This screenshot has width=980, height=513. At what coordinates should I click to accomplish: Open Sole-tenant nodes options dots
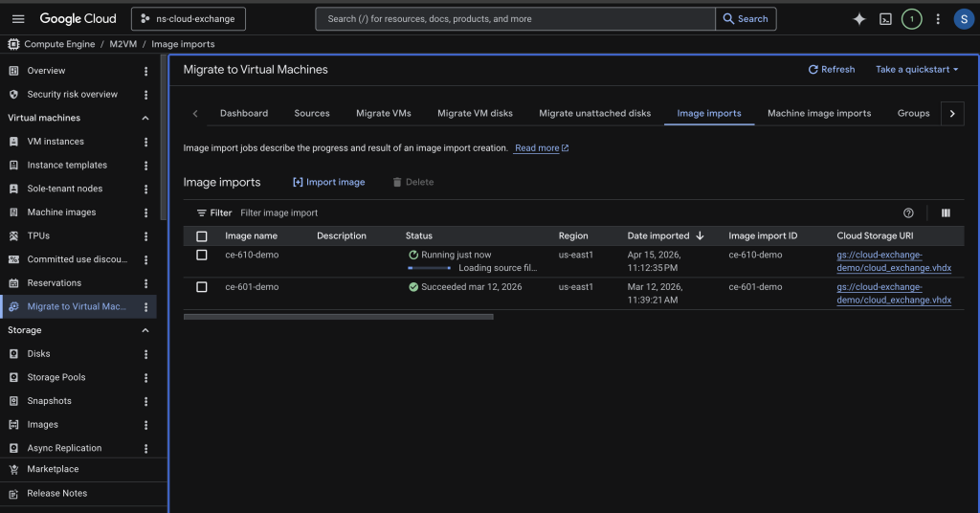(145, 189)
